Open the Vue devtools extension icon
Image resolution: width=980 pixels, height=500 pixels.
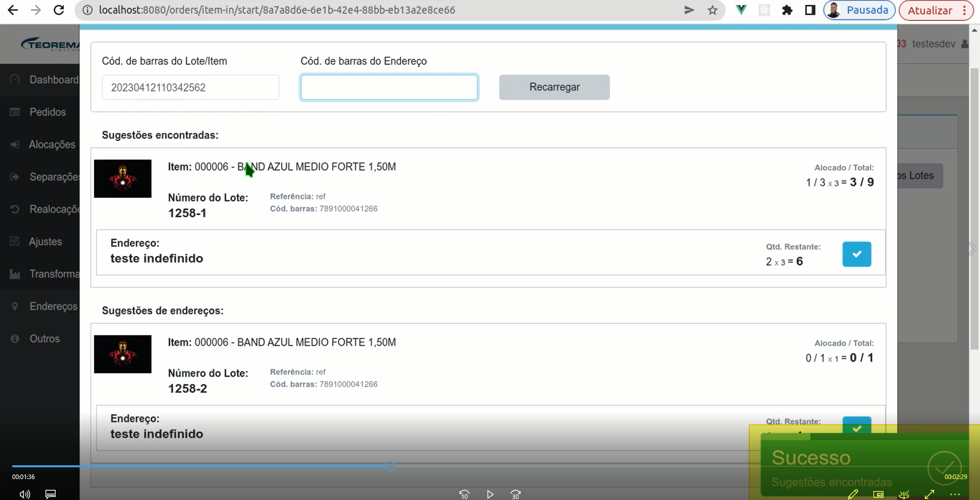(x=741, y=10)
